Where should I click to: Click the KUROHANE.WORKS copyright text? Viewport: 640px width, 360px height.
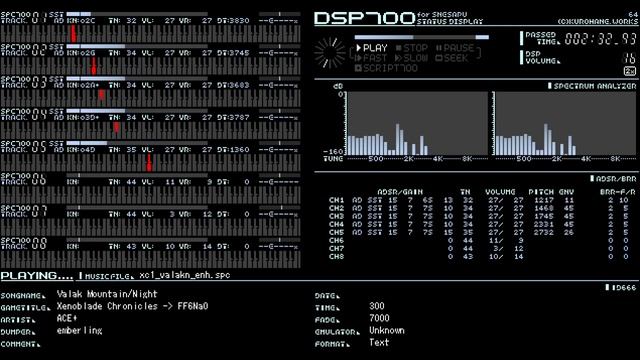click(x=598, y=22)
